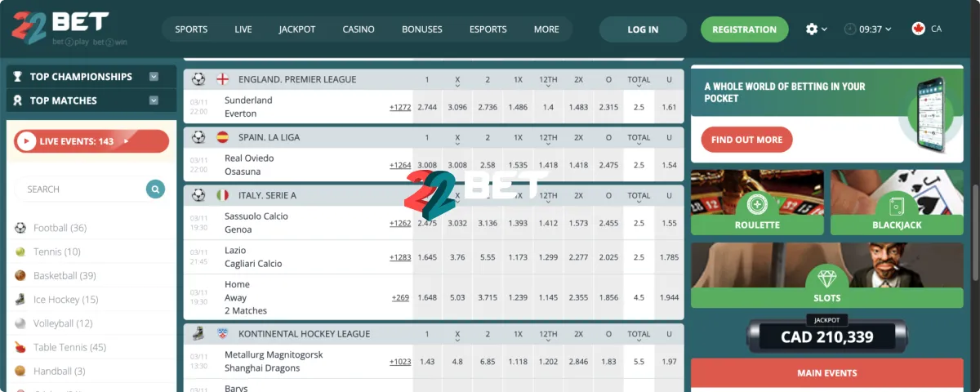
Task: Click the Handball icon in sidebar
Action: pyautogui.click(x=20, y=371)
